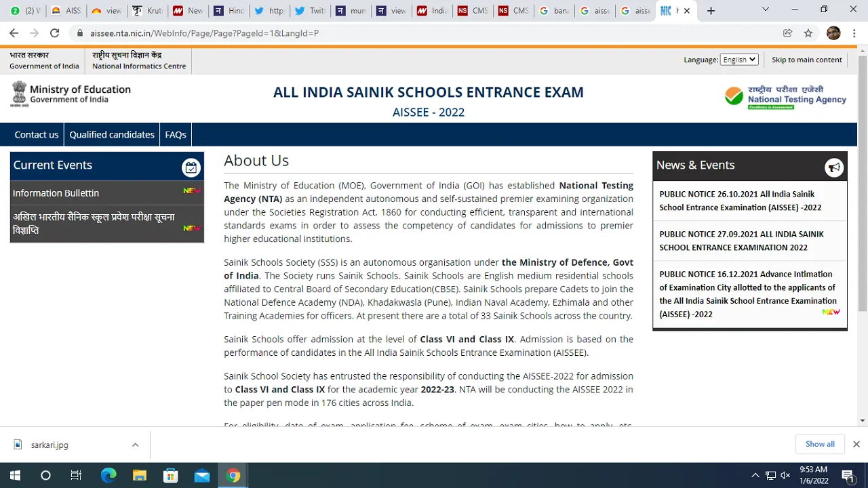Click the Share icon in the address bar
This screenshot has height=488, width=868.
click(x=787, y=33)
